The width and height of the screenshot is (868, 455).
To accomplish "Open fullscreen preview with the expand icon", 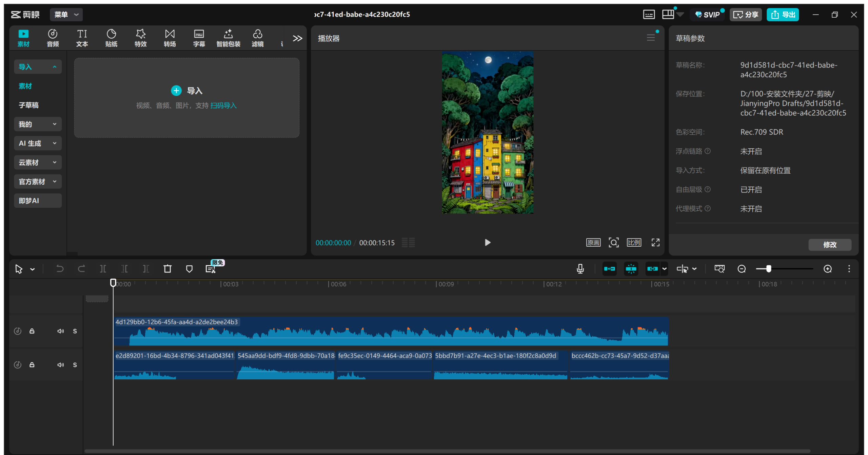I will click(655, 242).
